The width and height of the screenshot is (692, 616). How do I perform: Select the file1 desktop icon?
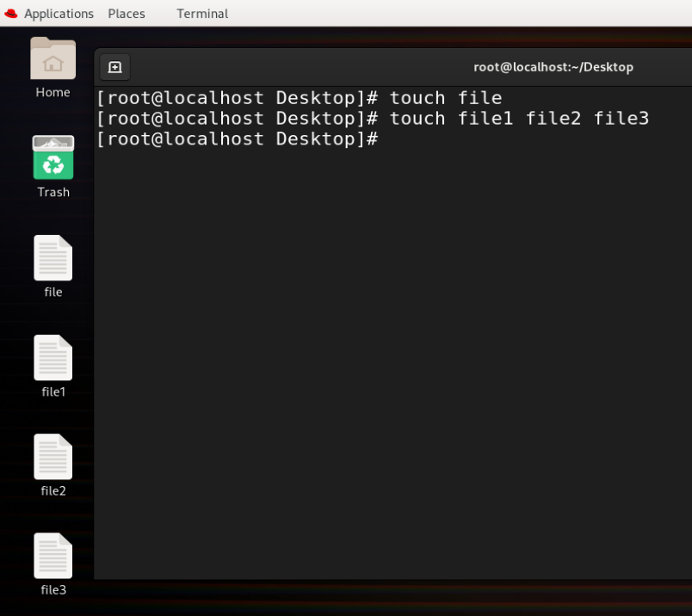pos(53,357)
